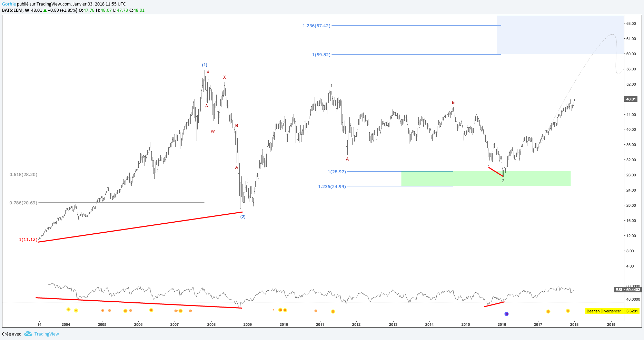644x340 pixels.
Task: Click the 1(59.82) Fibonacci label
Action: [x=321, y=55]
